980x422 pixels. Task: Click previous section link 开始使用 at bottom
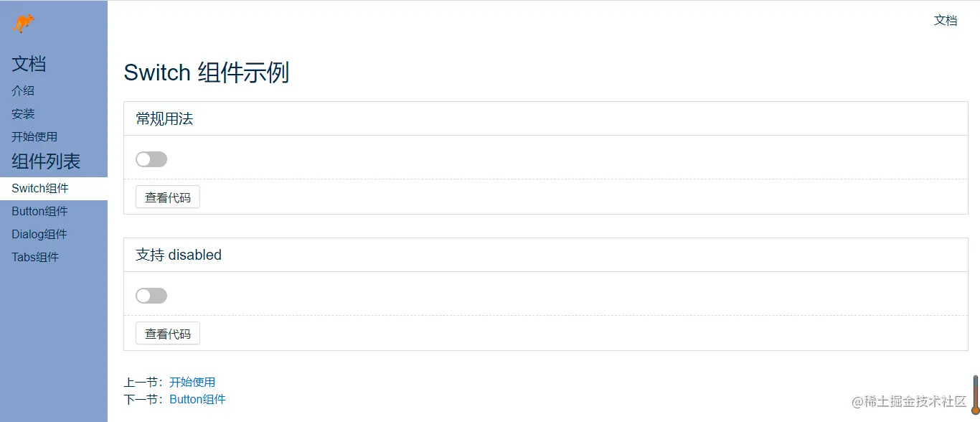pos(192,383)
